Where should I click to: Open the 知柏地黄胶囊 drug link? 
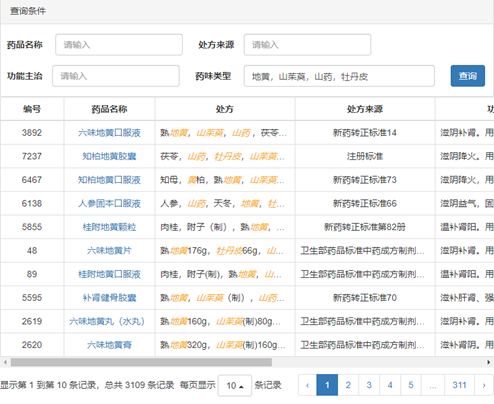pos(109,156)
